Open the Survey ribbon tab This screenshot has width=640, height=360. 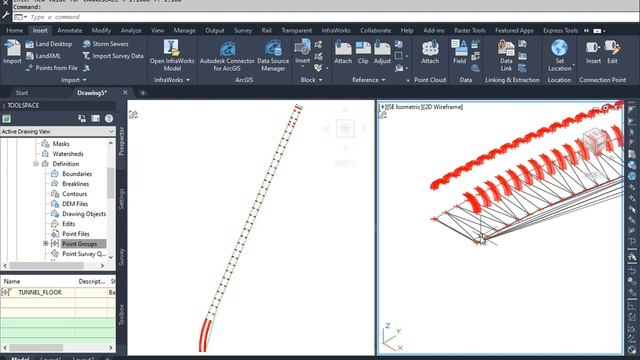tap(243, 30)
